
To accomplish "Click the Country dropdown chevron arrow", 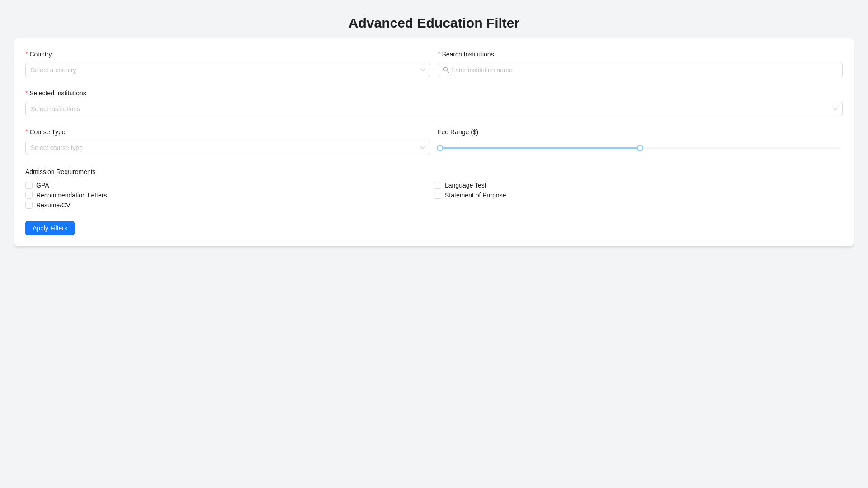I will [422, 70].
